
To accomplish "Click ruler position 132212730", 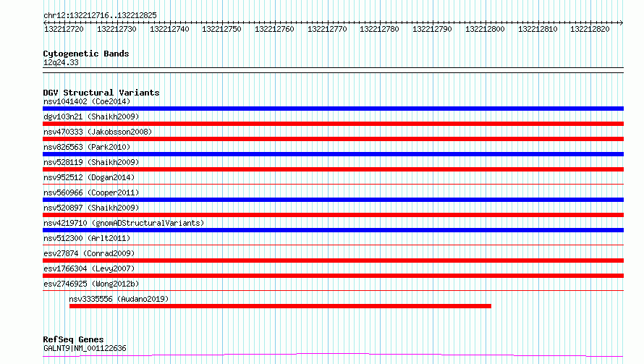I will pyautogui.click(x=116, y=29).
